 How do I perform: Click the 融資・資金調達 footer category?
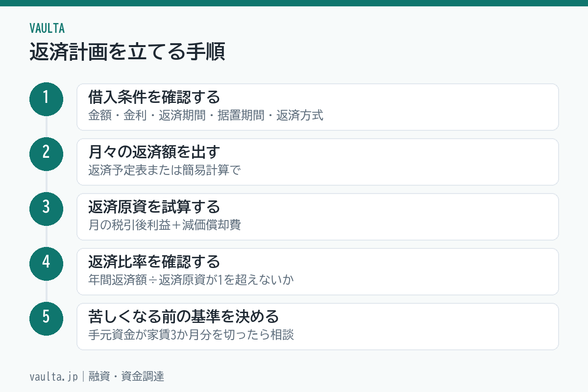point(126,376)
